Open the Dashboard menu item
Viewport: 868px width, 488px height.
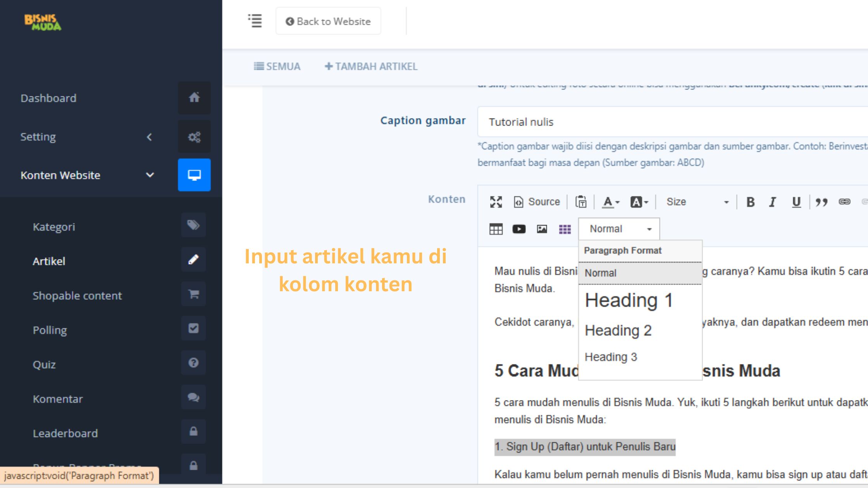tap(48, 98)
